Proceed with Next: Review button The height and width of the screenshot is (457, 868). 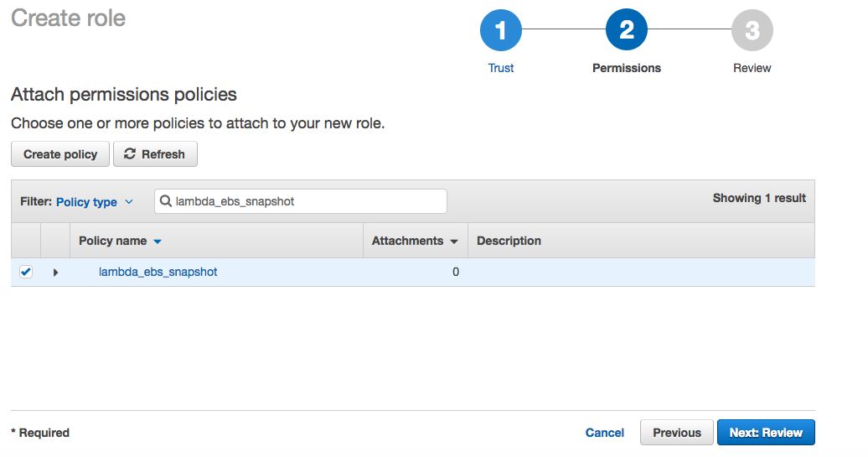(x=766, y=433)
